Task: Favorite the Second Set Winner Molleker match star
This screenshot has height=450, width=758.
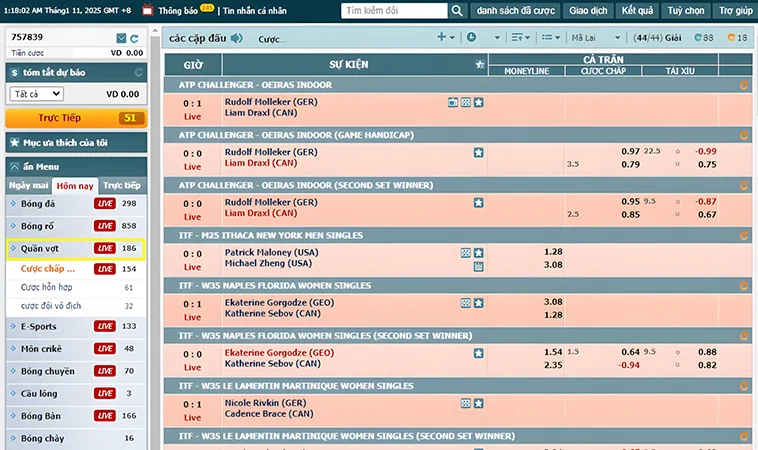Action: pos(479,203)
